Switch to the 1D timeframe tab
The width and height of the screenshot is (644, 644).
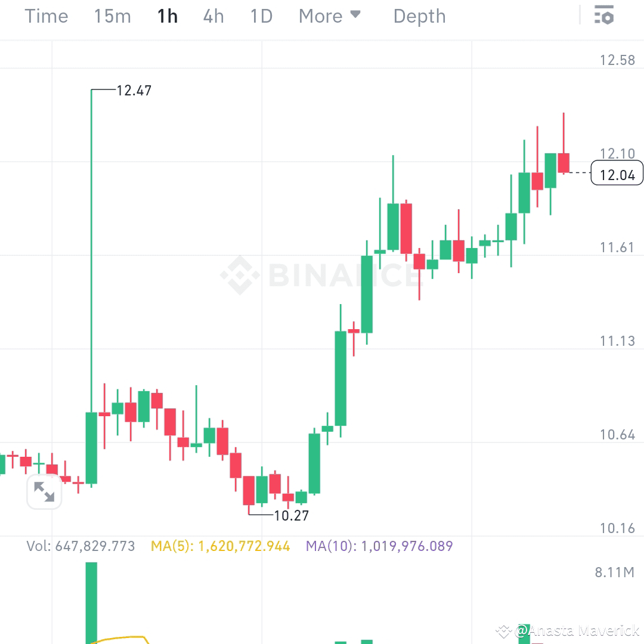click(x=261, y=16)
